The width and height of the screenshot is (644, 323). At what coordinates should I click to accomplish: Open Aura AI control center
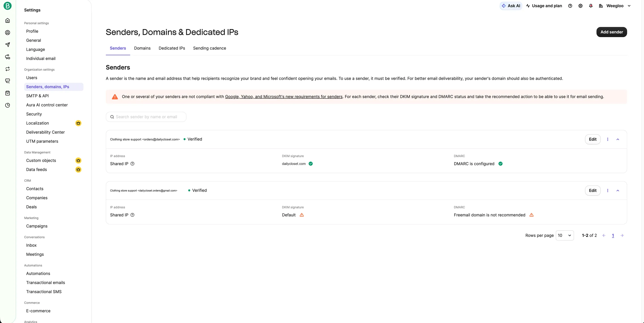[47, 105]
